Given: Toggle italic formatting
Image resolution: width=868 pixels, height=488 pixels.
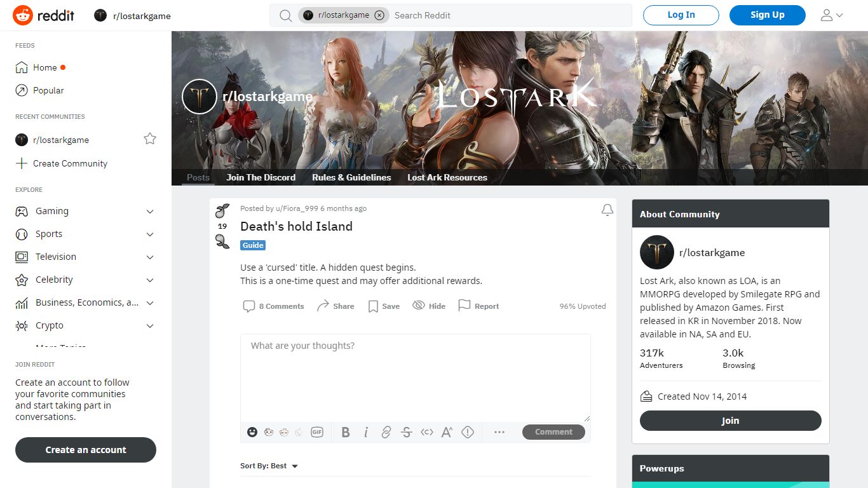Looking at the screenshot, I should [366, 432].
